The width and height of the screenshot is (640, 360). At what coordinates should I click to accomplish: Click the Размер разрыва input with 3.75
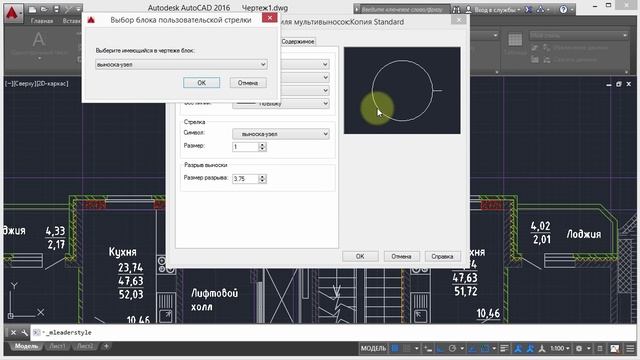[245, 179]
